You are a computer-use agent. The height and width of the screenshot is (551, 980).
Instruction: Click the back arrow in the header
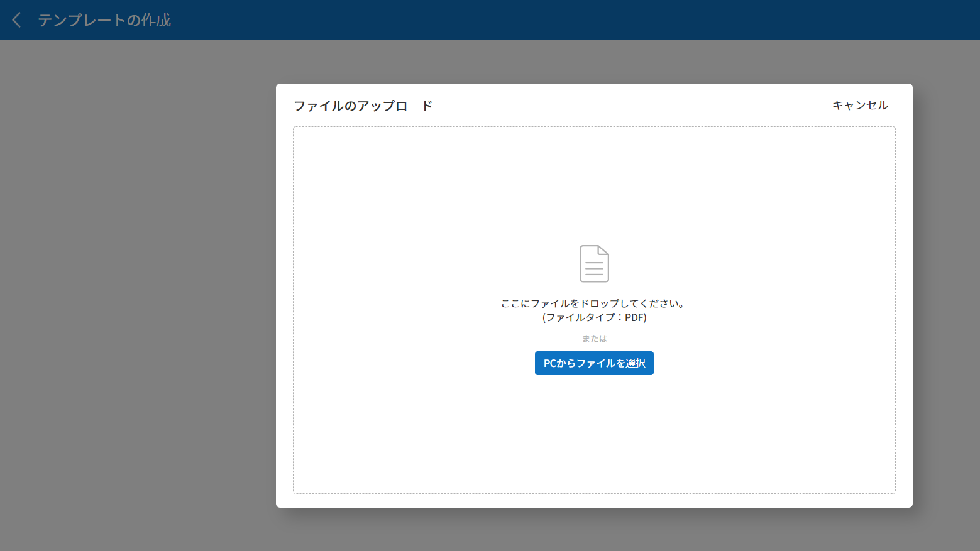(x=17, y=20)
